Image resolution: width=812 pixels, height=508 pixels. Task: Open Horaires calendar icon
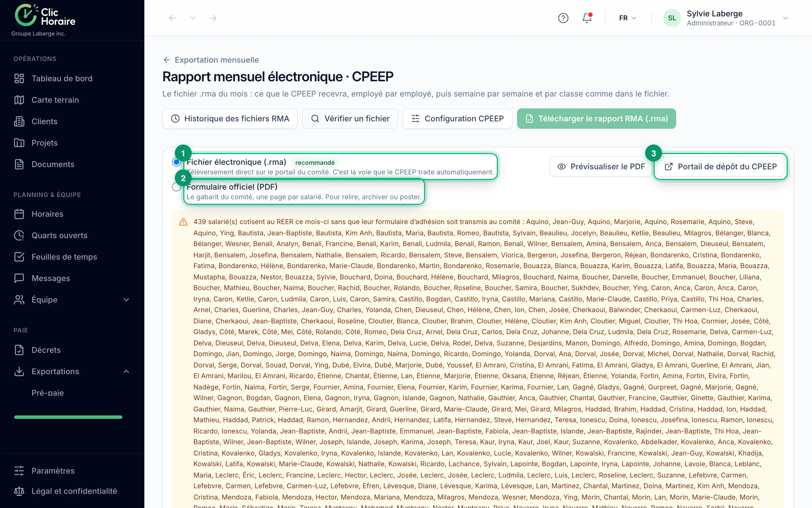click(19, 214)
